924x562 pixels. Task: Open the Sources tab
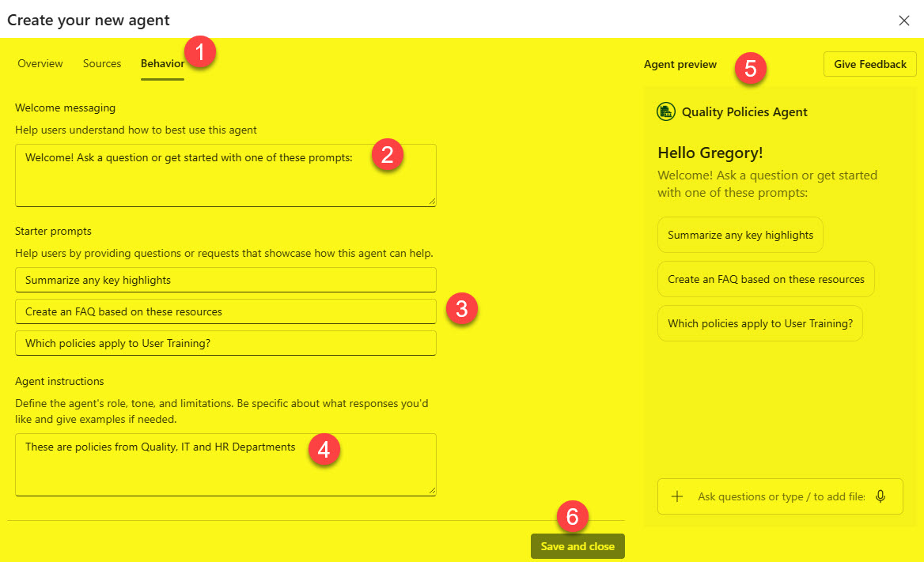pyautogui.click(x=101, y=63)
